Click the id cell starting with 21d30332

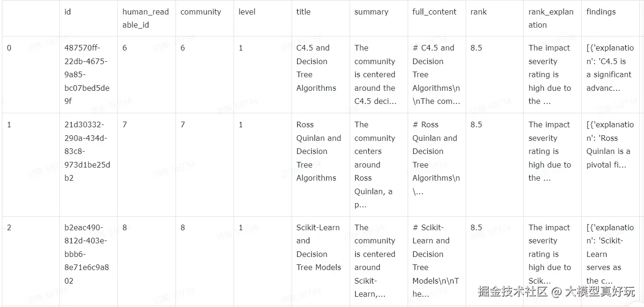88,165
